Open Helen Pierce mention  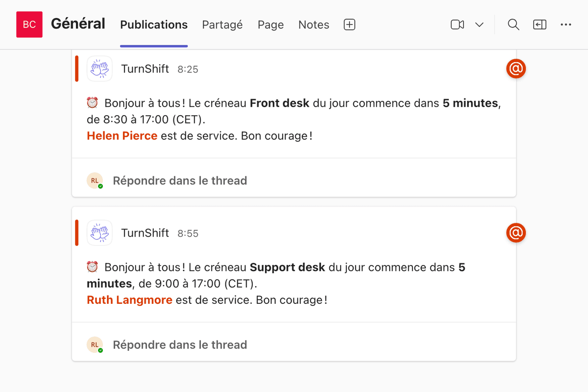(122, 136)
